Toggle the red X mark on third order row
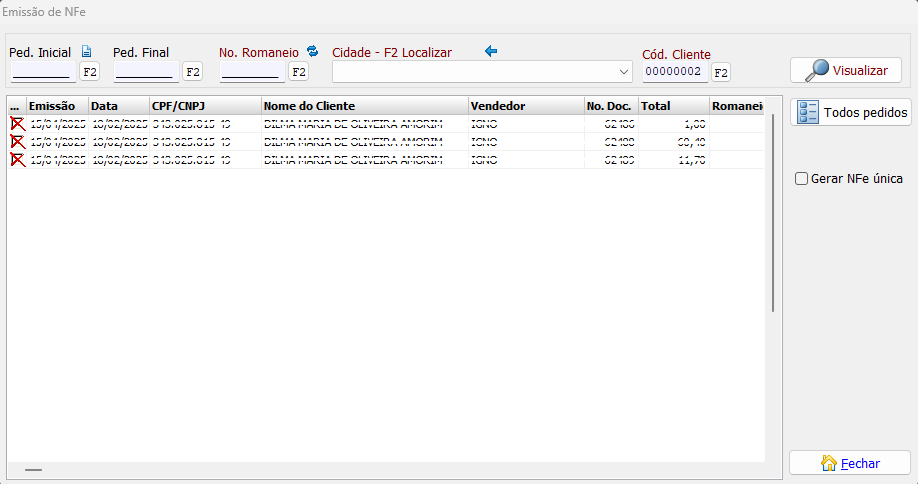This screenshot has width=918, height=484. 17,160
